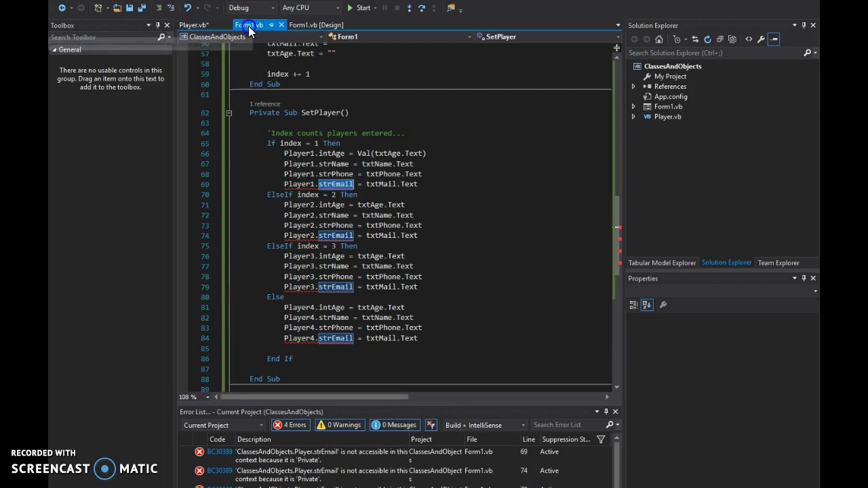Click the Categorized icon in Properties panel
Screen dimensions: 868x488
pyautogui.click(x=634, y=305)
